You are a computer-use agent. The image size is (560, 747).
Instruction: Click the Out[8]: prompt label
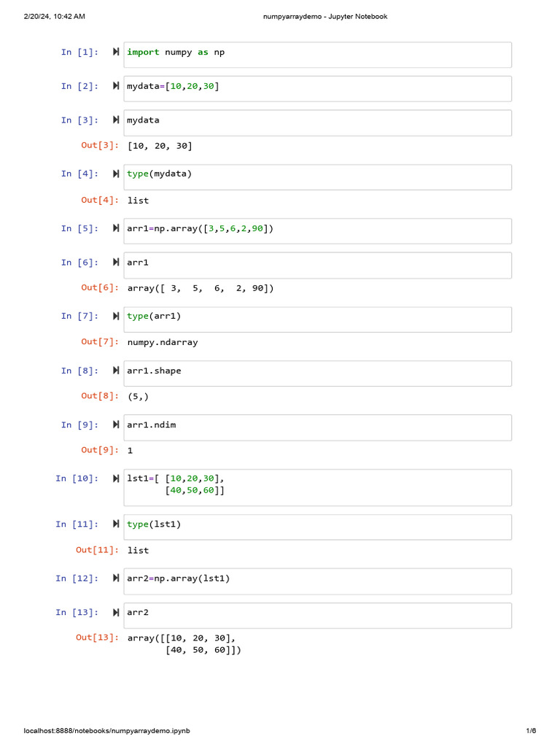99,396
